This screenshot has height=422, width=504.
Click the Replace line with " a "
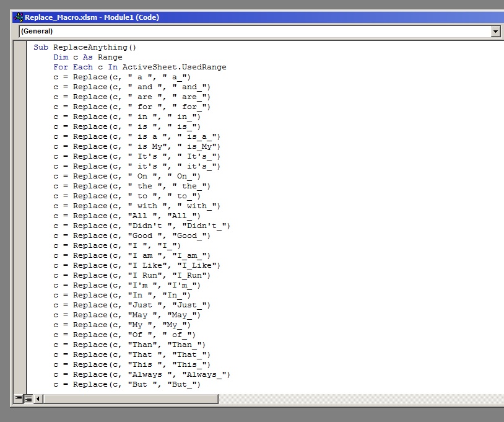click(x=122, y=77)
